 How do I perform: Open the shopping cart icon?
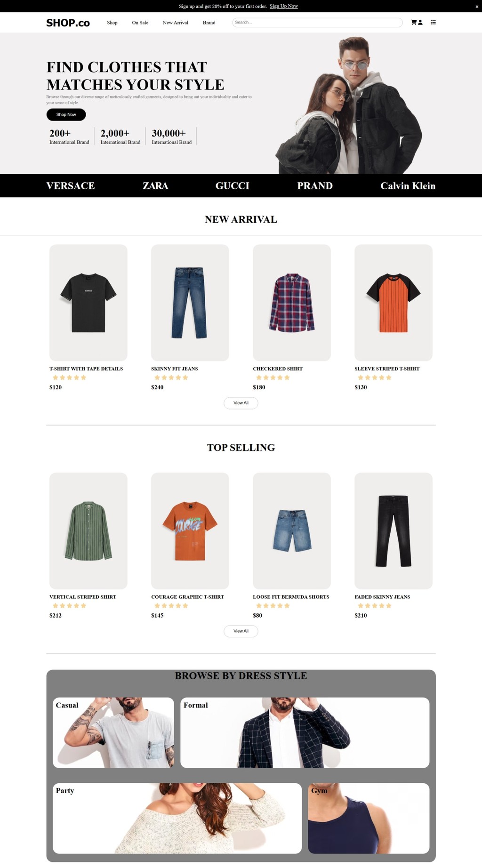click(x=414, y=22)
